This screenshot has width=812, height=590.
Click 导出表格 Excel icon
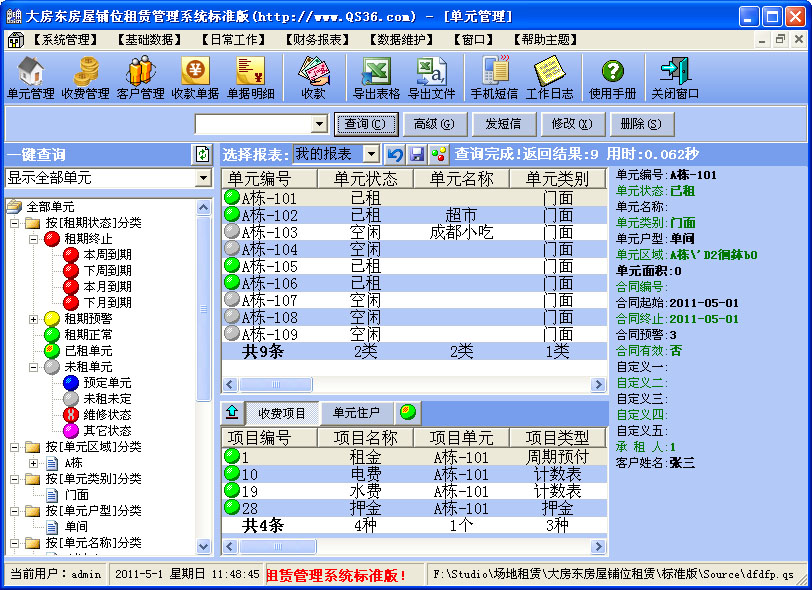(x=376, y=78)
